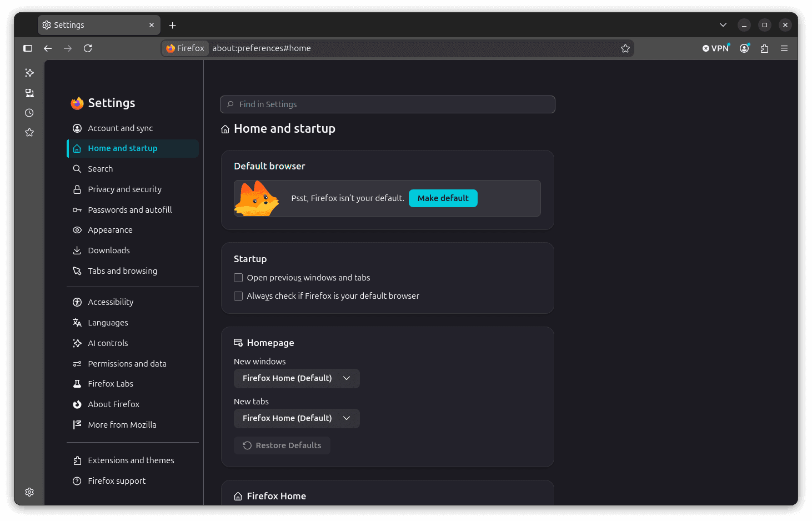Screen dimensions: 812x521
Task: Open Firefox support link
Action: 133,481
